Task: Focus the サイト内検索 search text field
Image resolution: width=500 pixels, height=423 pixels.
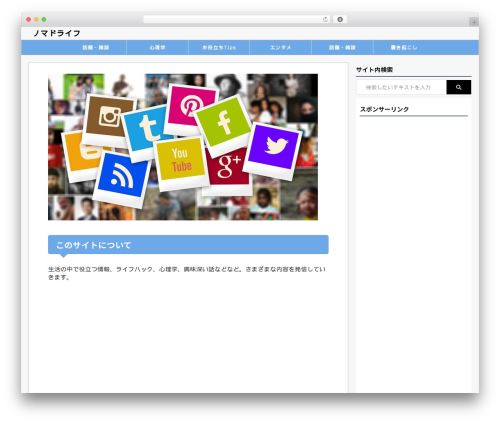Action: (x=401, y=87)
